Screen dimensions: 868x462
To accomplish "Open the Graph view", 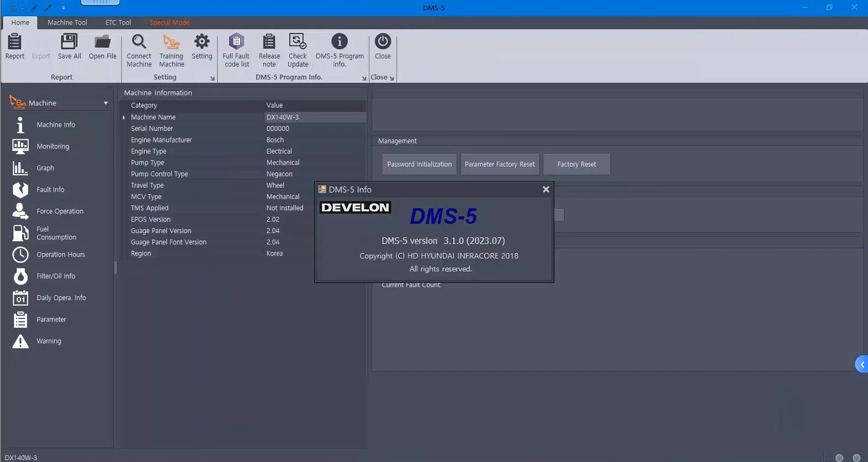I will click(45, 168).
